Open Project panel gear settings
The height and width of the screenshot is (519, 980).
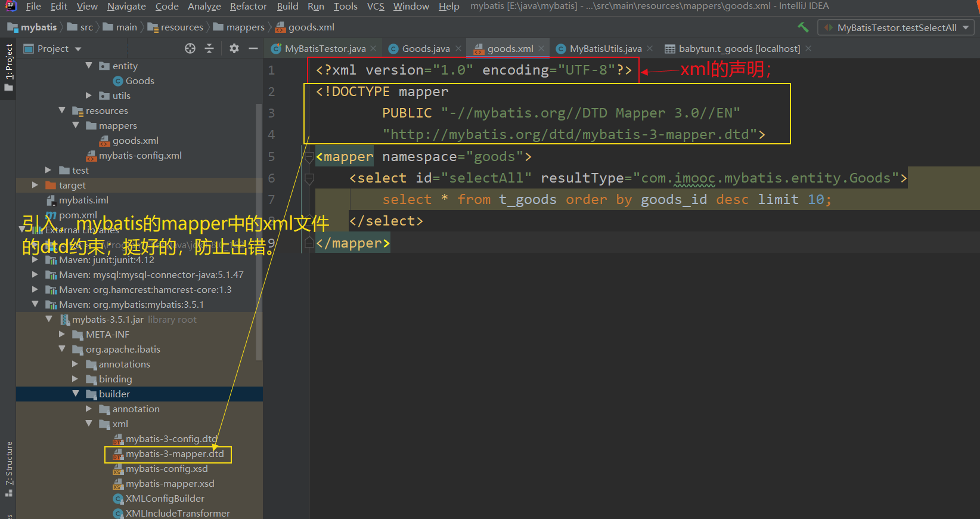[234, 48]
